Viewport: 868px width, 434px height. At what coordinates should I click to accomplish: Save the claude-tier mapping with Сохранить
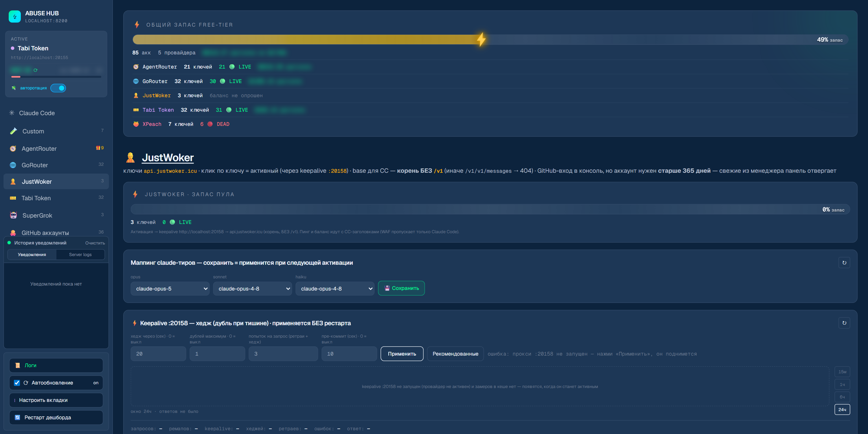pyautogui.click(x=401, y=288)
